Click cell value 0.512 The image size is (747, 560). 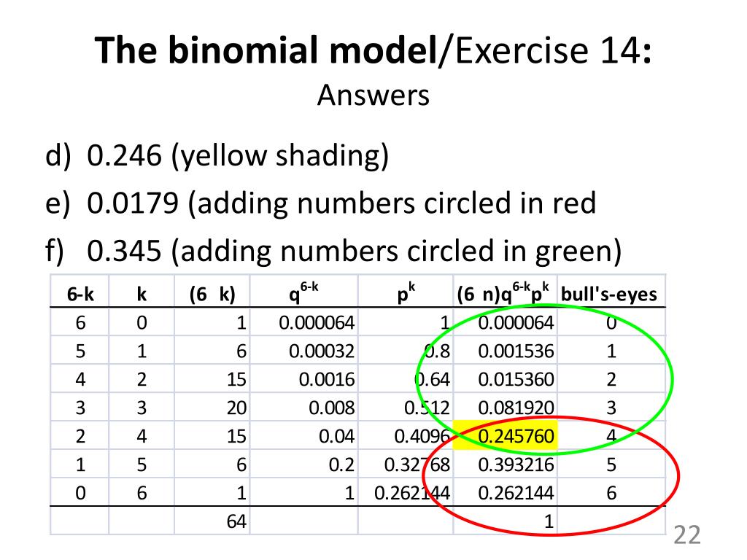click(x=427, y=408)
